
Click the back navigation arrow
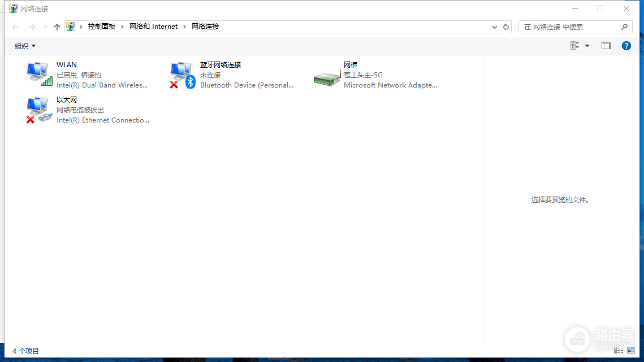tap(16, 27)
